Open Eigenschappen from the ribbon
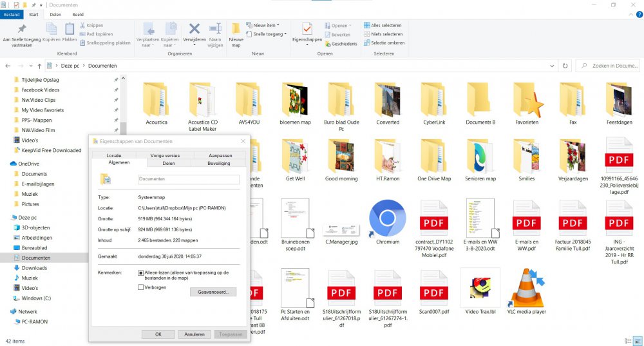Viewport: 644px width, 346px height. coord(307,34)
